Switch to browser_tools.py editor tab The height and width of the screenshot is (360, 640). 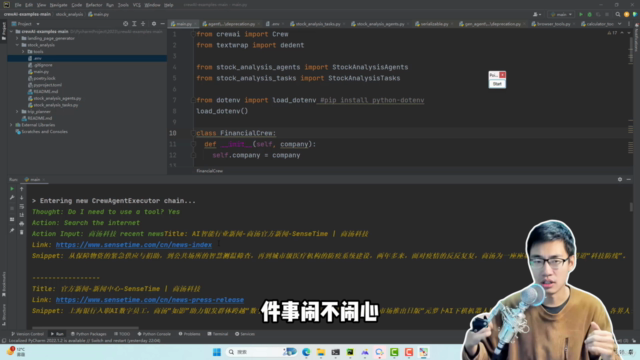point(553,24)
